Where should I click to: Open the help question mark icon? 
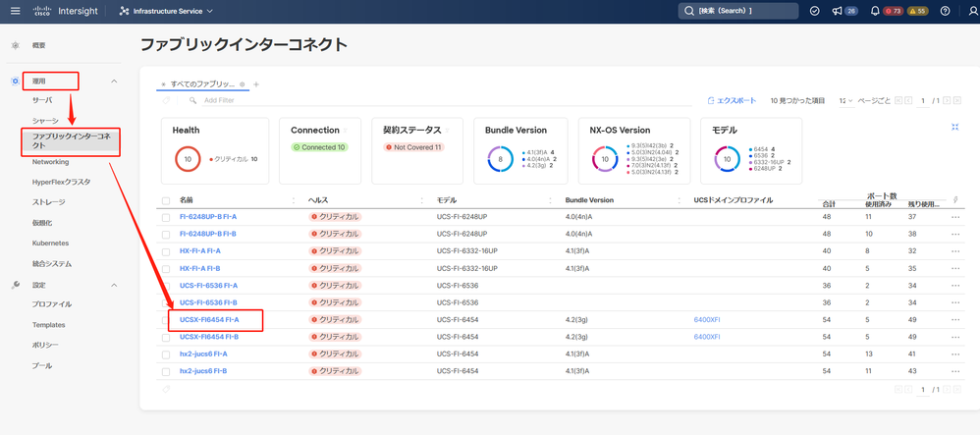pos(945,11)
